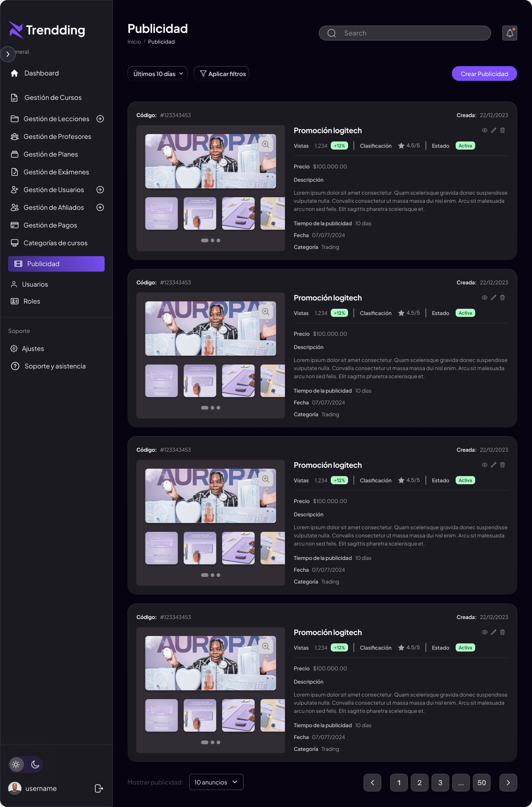
Task: Delete second ad with trash icon
Action: [x=502, y=298]
